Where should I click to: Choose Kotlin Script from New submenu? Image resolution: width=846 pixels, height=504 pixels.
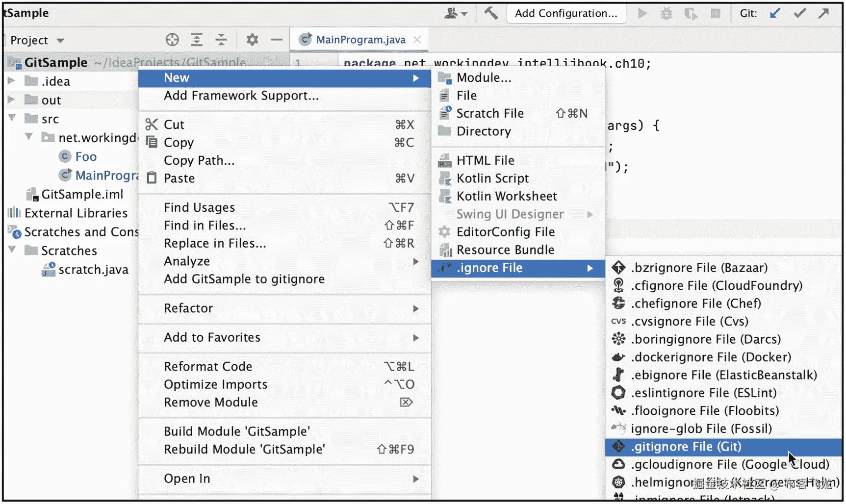pos(518,178)
